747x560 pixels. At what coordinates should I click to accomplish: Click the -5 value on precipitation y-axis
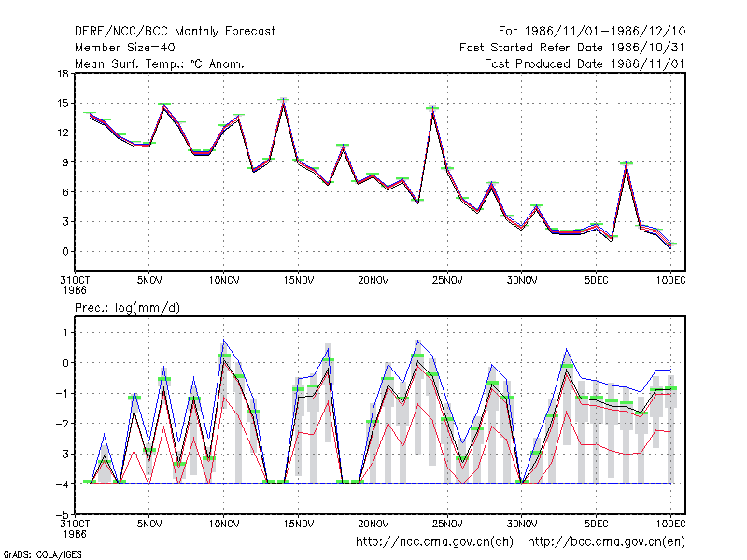[x=62, y=515]
